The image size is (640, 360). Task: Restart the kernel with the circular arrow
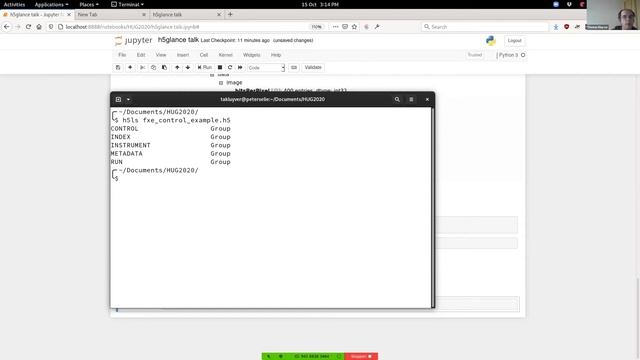coord(230,67)
